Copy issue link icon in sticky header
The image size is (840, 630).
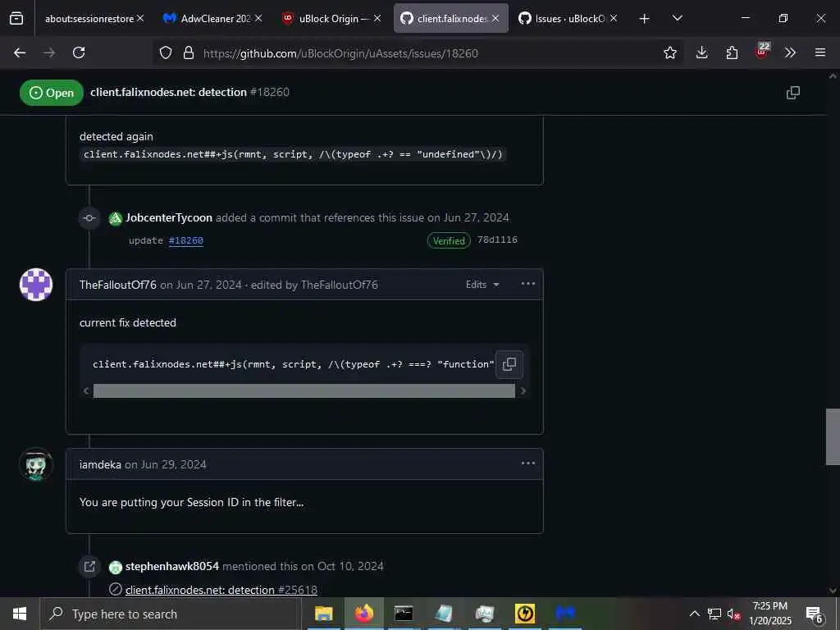tap(793, 93)
